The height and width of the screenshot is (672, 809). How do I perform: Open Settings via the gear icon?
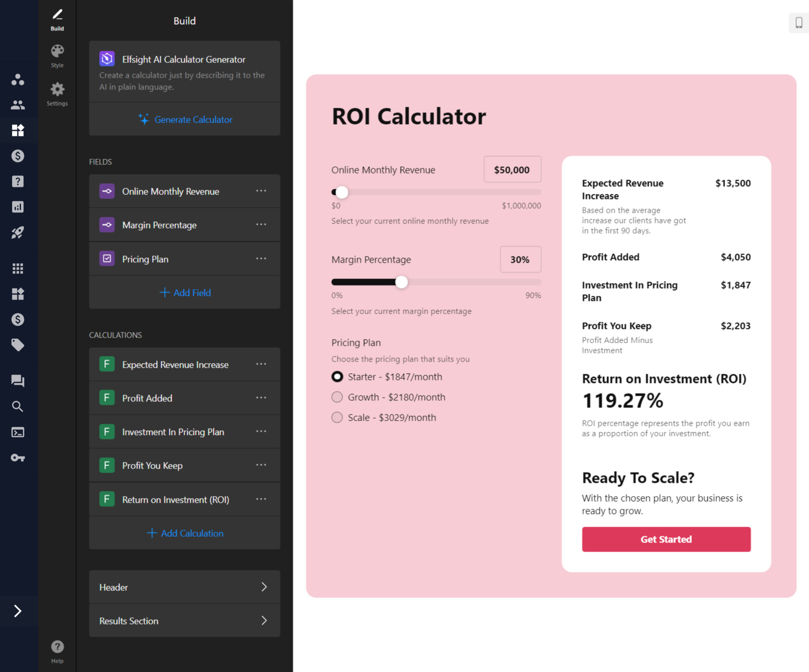(57, 93)
